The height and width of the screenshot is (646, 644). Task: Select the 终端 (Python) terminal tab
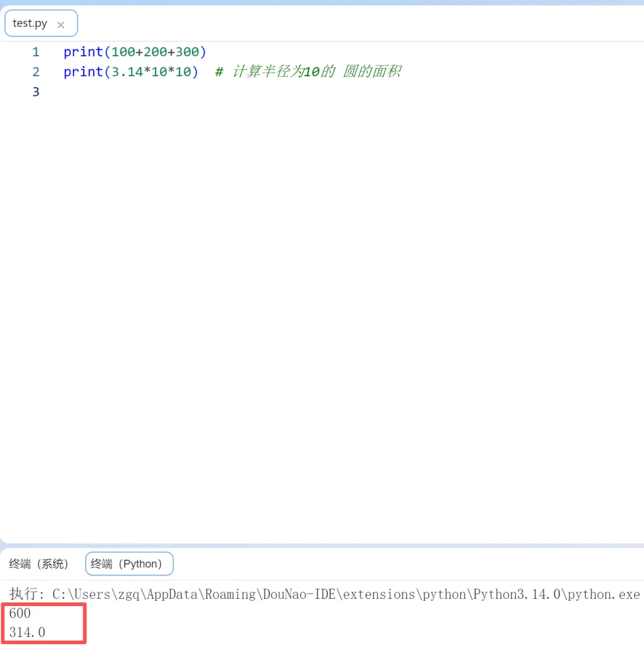pos(129,564)
